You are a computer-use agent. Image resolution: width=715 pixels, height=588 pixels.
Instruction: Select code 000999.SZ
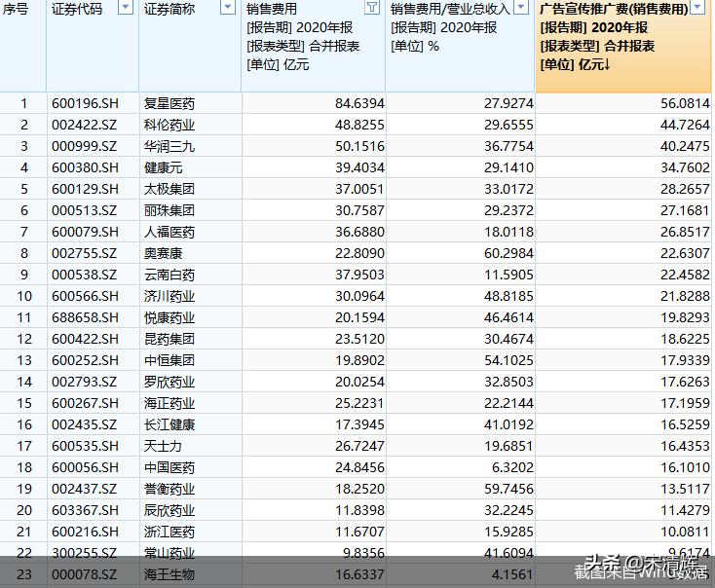tap(85, 146)
